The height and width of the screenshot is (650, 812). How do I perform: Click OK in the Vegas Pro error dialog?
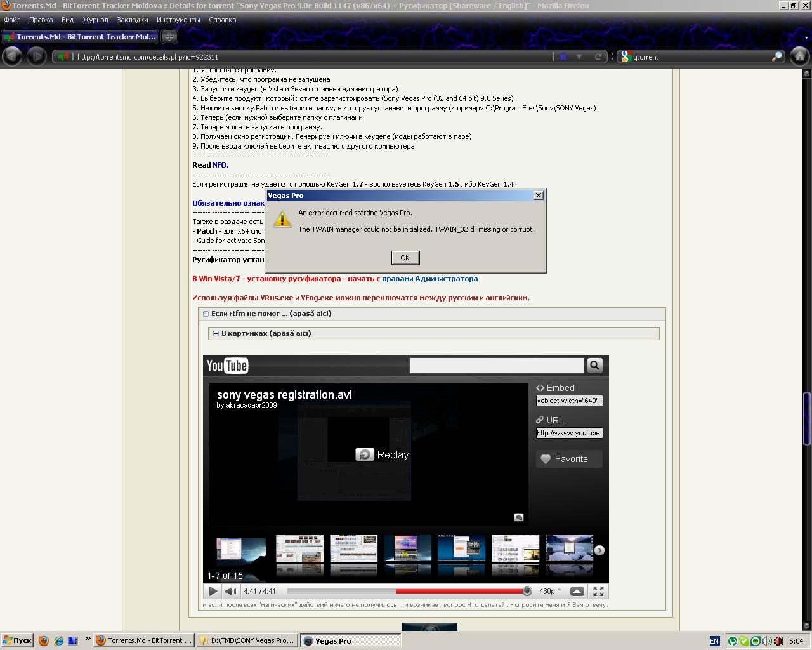click(405, 257)
